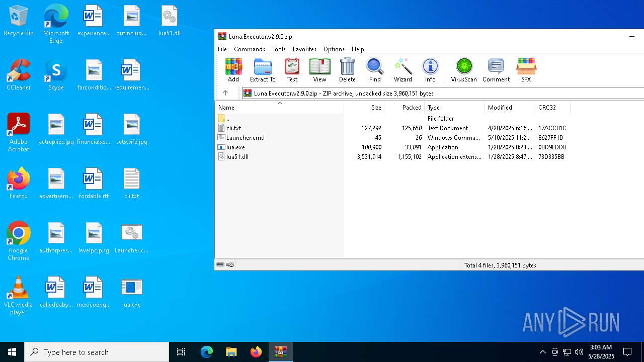Image resolution: width=644 pixels, height=362 pixels.
Task: Select the cli.txt file on the desktop
Action: (x=131, y=183)
